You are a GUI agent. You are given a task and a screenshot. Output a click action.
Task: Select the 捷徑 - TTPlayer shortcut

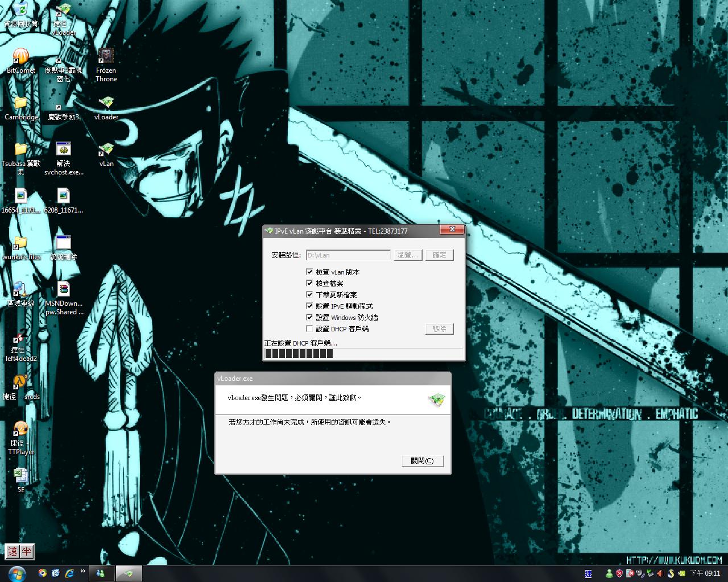tap(21, 438)
